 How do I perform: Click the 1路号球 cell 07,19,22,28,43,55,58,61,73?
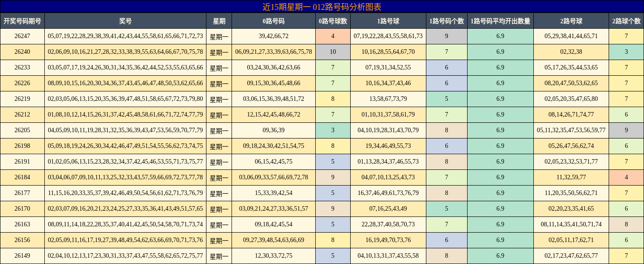point(388,36)
